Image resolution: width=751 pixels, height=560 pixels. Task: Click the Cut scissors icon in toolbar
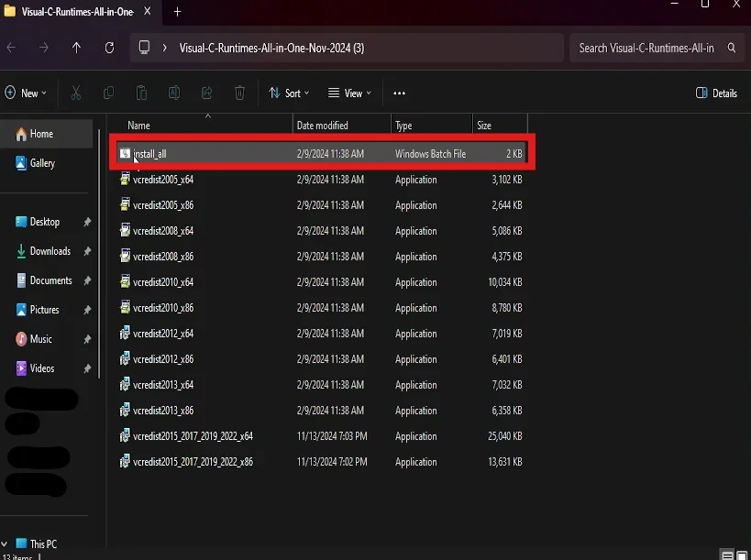(x=76, y=93)
